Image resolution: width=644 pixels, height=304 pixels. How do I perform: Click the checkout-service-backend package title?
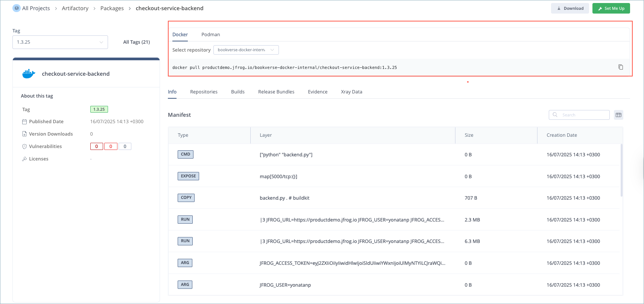(76, 74)
